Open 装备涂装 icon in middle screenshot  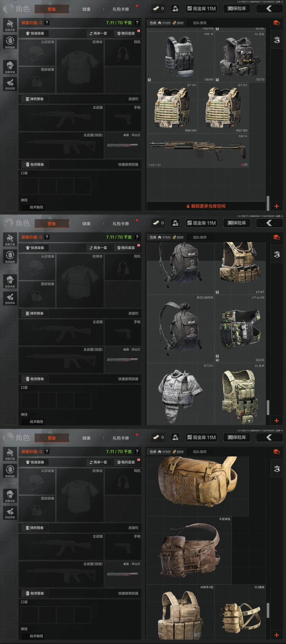(x=10, y=282)
